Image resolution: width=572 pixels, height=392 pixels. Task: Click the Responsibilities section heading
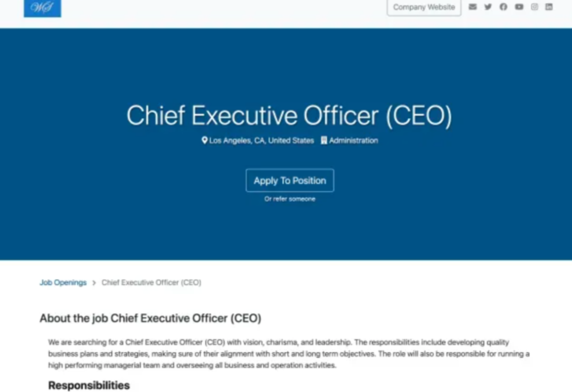pyautogui.click(x=89, y=385)
